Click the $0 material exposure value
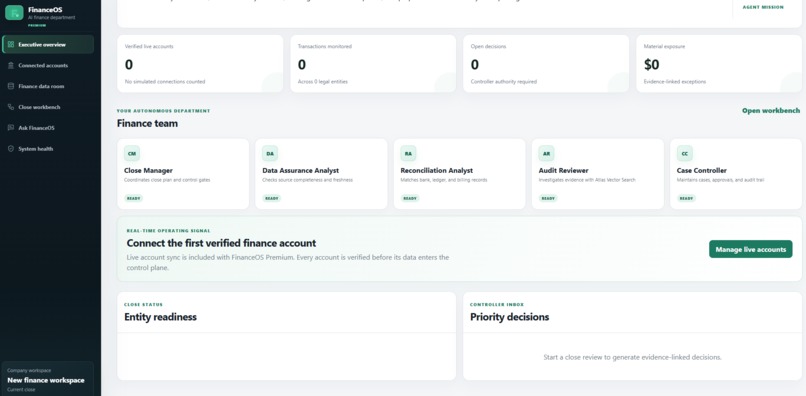Viewport: 806px width, 396px height. (x=651, y=64)
